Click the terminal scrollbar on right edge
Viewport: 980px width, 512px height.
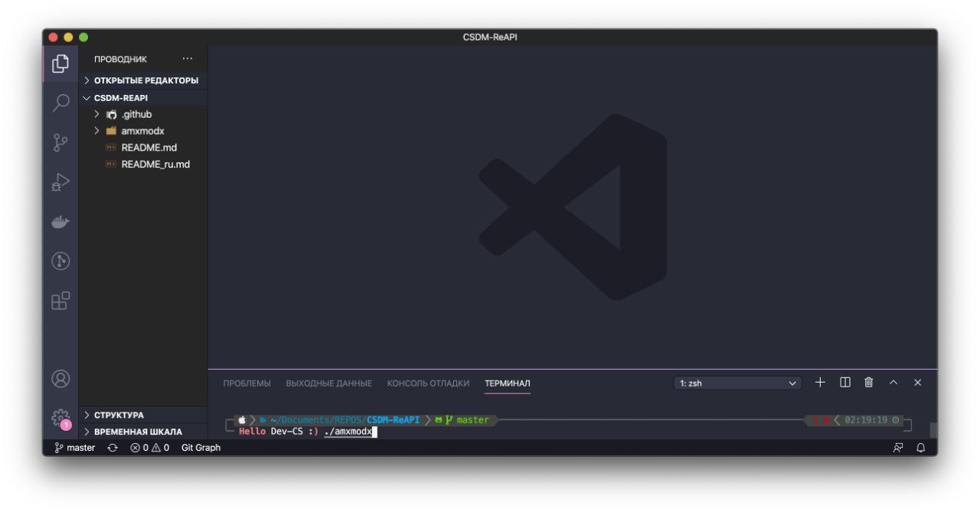point(933,430)
